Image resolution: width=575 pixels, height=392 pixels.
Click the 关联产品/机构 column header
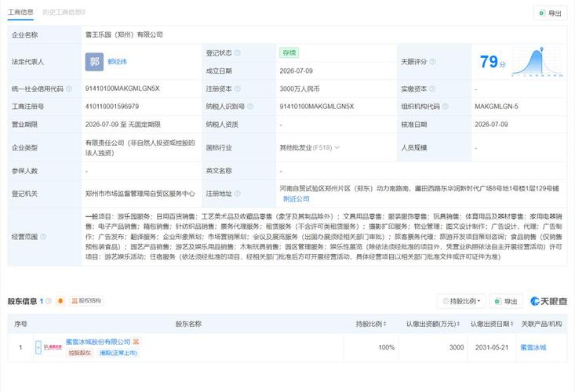pos(541,324)
